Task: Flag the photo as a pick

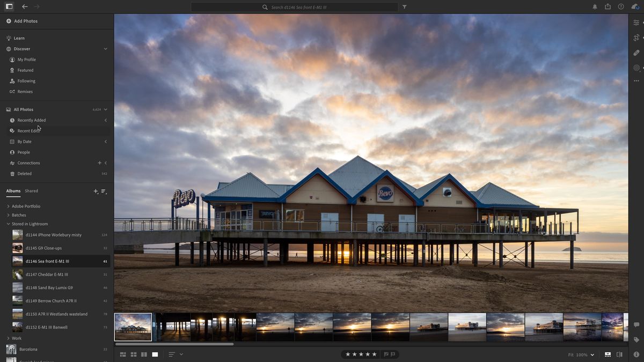Action: 385,354
